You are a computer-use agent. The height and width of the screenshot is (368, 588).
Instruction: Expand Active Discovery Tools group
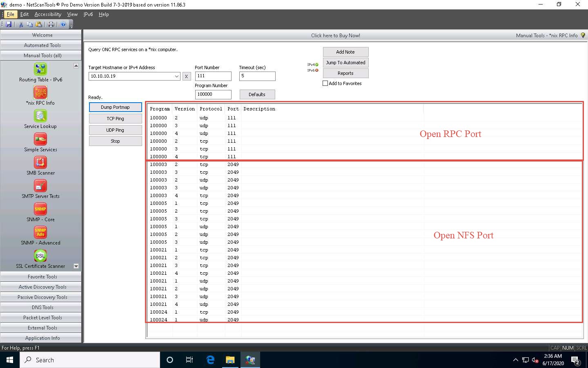41,287
